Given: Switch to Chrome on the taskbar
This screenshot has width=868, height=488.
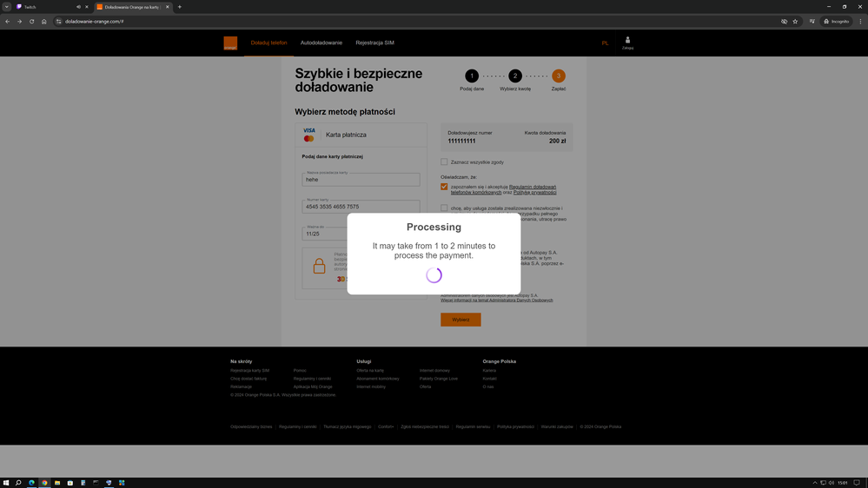Looking at the screenshot, I should [44, 483].
